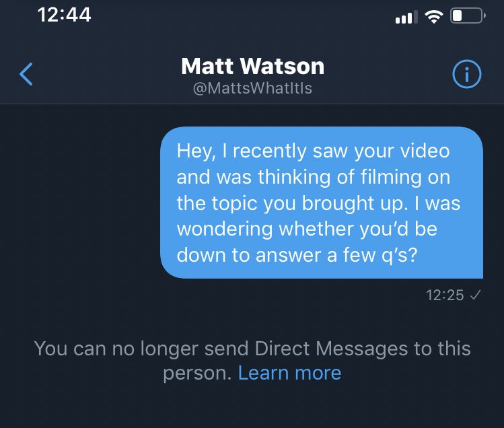The width and height of the screenshot is (504, 428).
Task: Select the blue sent message bubble
Action: click(x=322, y=203)
